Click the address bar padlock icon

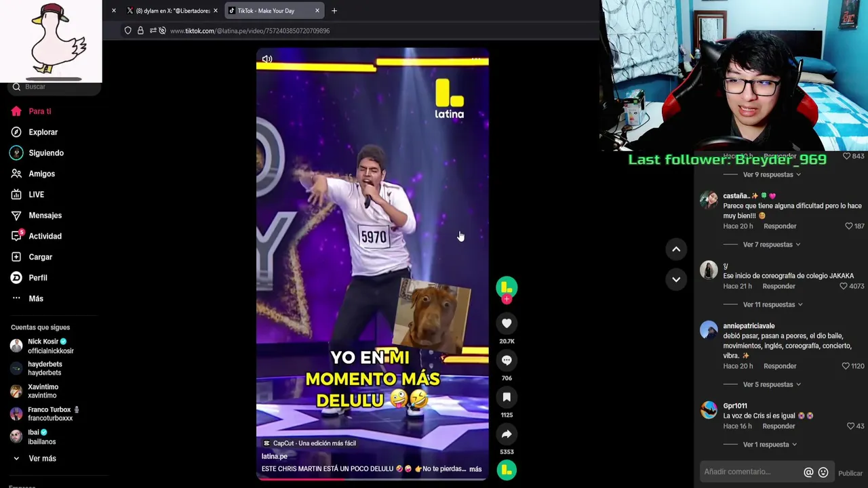click(x=140, y=30)
